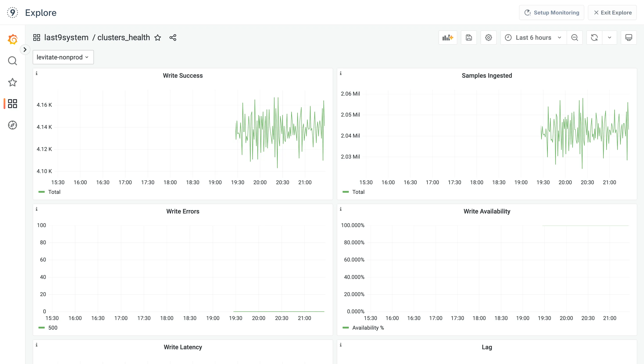Viewport: 644px width, 364px height.
Task: Open Search in the sidebar
Action: [12, 61]
